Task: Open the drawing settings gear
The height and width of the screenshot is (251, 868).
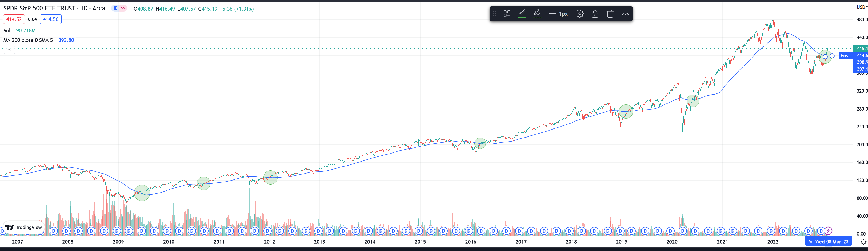Action: [x=579, y=14]
